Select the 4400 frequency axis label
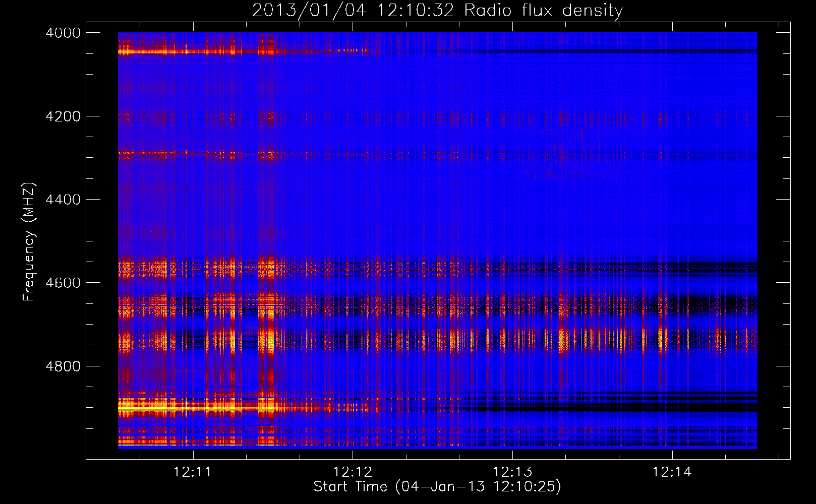 click(x=63, y=200)
